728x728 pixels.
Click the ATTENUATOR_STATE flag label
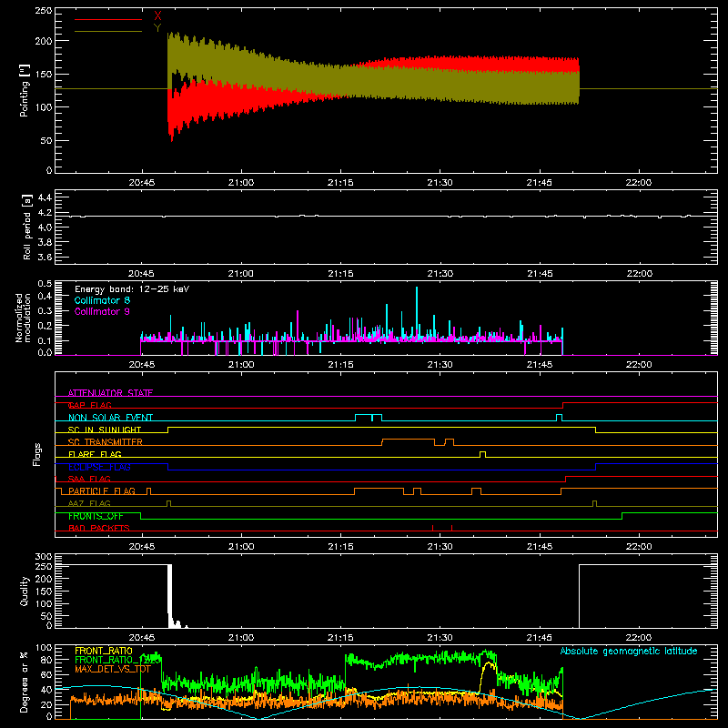[110, 393]
